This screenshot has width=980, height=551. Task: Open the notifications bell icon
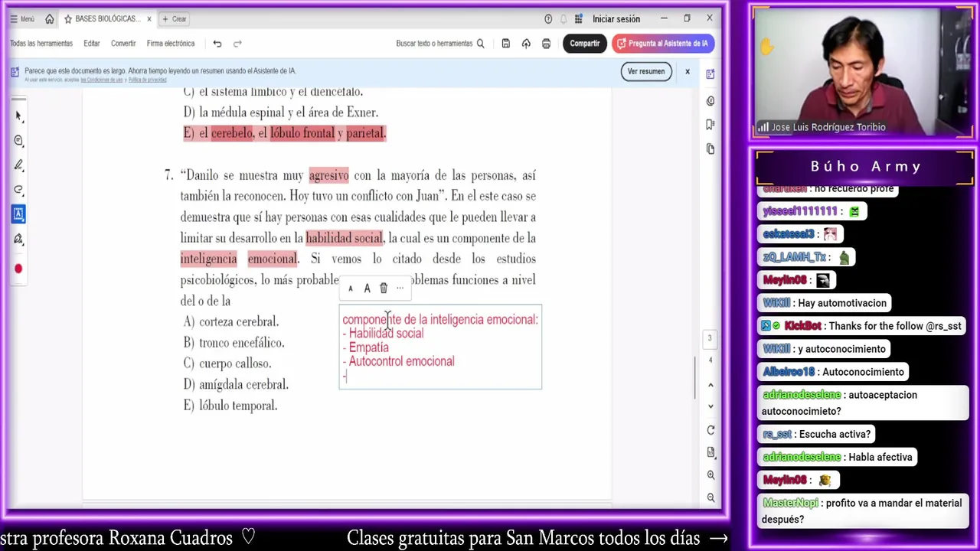563,19
